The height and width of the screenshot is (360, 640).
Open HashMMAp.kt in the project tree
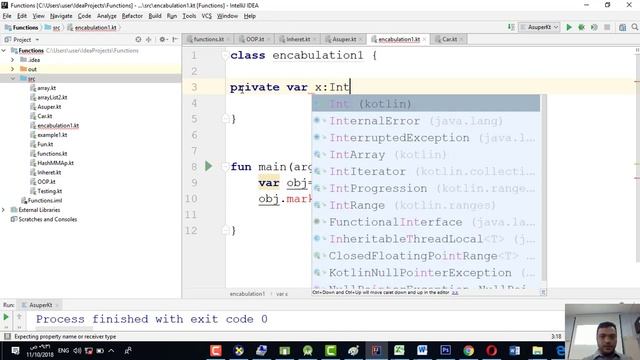point(55,163)
